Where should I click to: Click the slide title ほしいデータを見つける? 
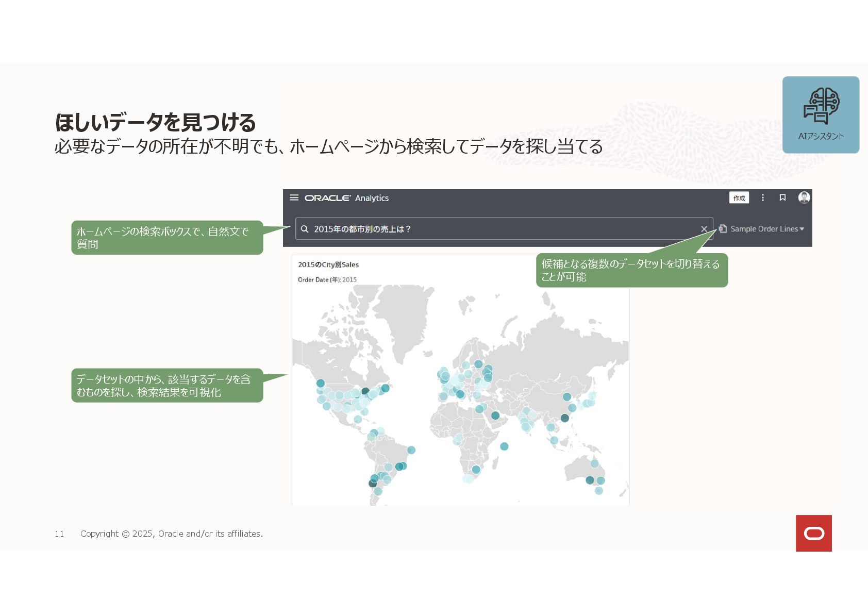tap(155, 123)
